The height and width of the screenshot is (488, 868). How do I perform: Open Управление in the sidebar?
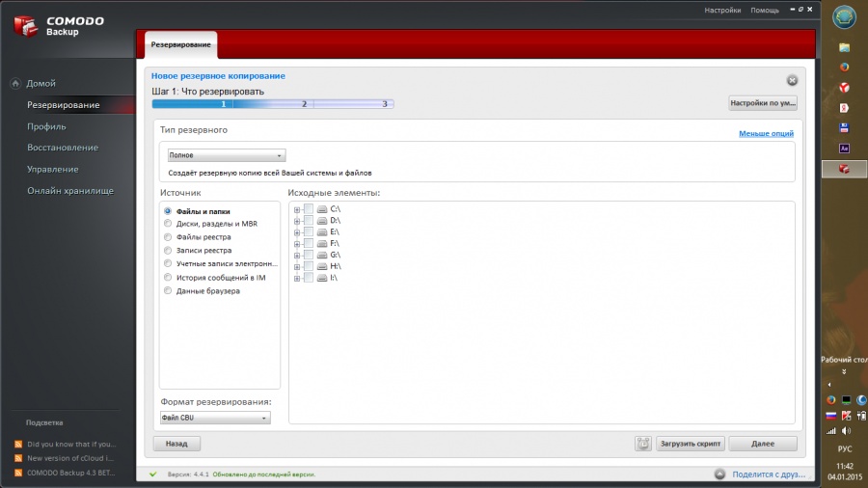(53, 170)
